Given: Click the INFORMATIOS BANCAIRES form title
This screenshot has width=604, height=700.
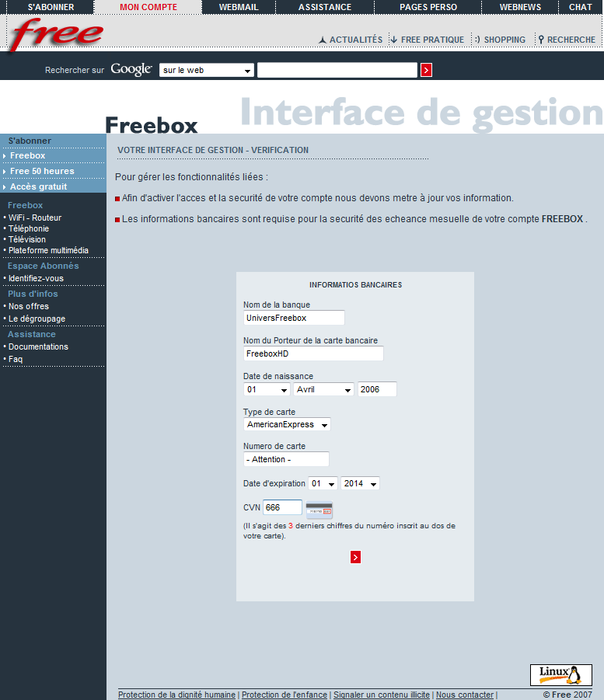Looking at the screenshot, I should 355,285.
